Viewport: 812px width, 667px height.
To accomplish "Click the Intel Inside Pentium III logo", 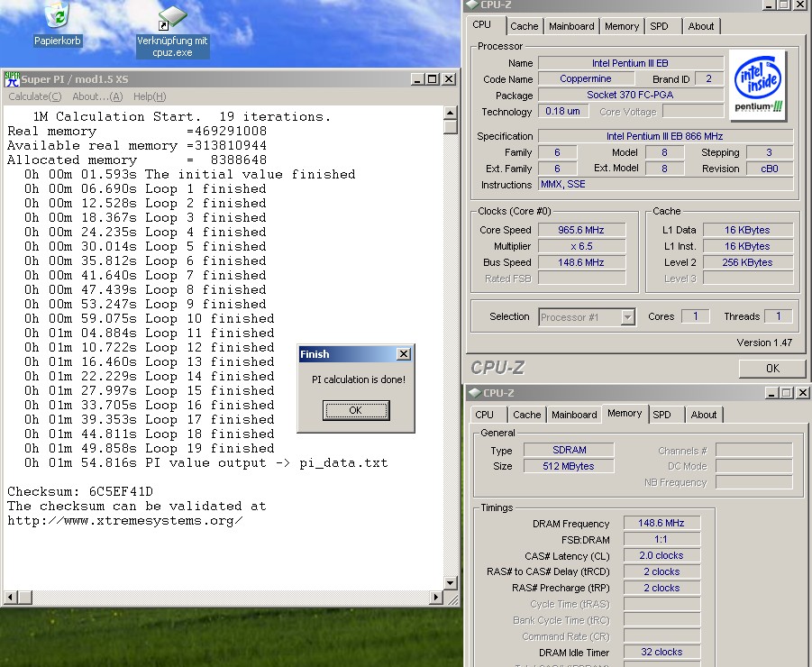I will point(758,85).
